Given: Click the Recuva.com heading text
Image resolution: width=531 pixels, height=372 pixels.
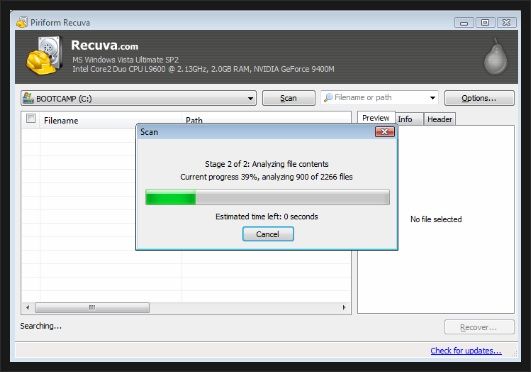Looking at the screenshot, I should click(x=105, y=45).
